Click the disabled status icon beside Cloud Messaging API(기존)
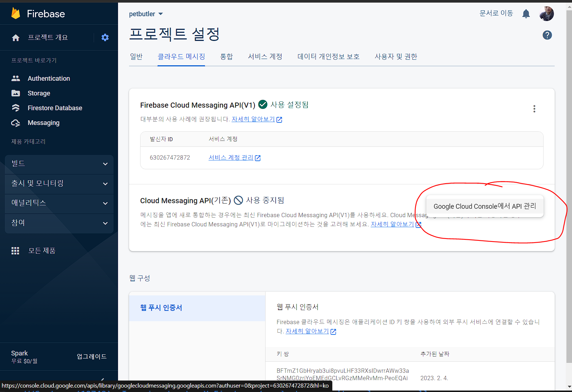This screenshot has width=572, height=392. pos(239,200)
